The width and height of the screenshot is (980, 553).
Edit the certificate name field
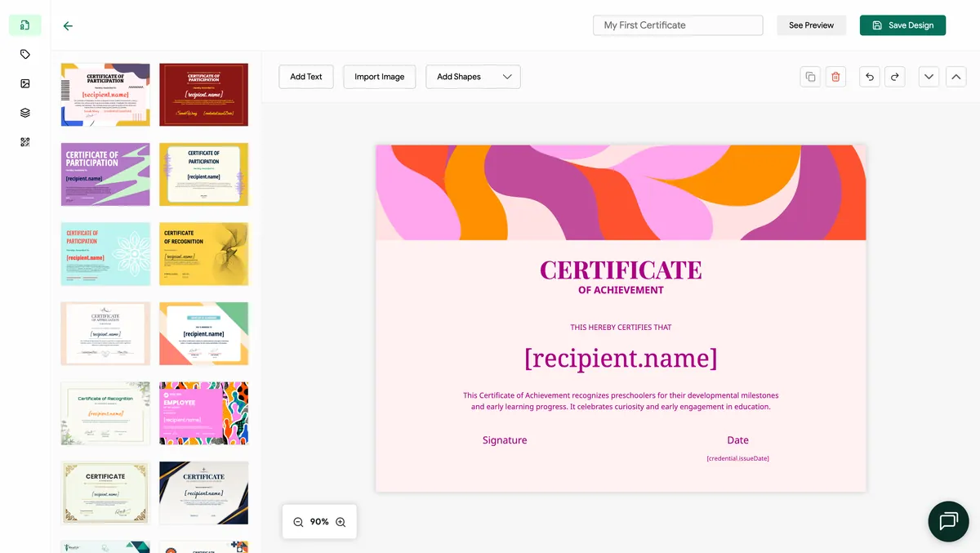677,25
